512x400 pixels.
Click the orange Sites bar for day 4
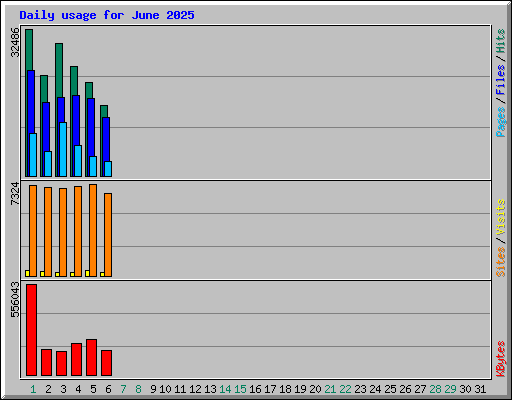pos(78,231)
